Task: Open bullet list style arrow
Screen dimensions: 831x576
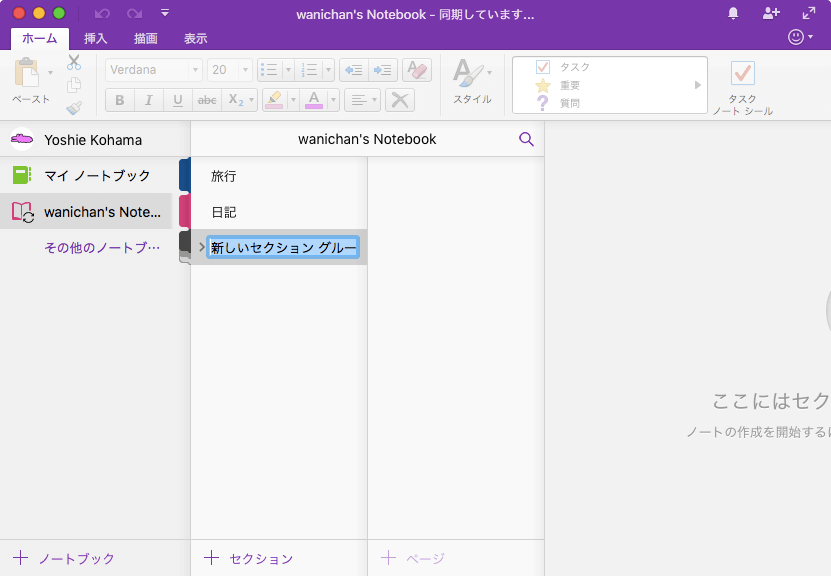Action: coord(288,70)
